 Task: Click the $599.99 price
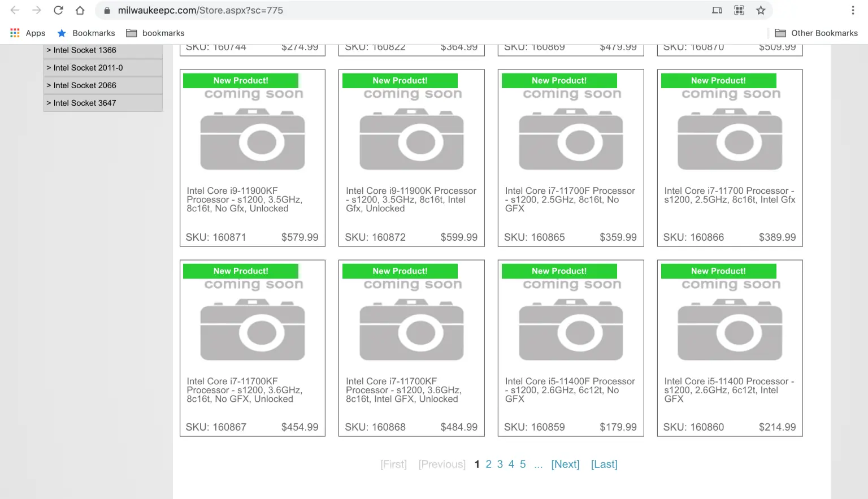pos(459,237)
